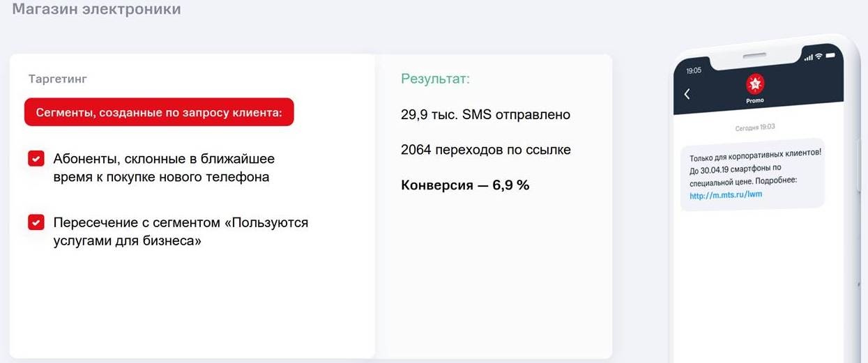Click the red client-request segments button
Screen dimensions: 868x363
coord(159,112)
